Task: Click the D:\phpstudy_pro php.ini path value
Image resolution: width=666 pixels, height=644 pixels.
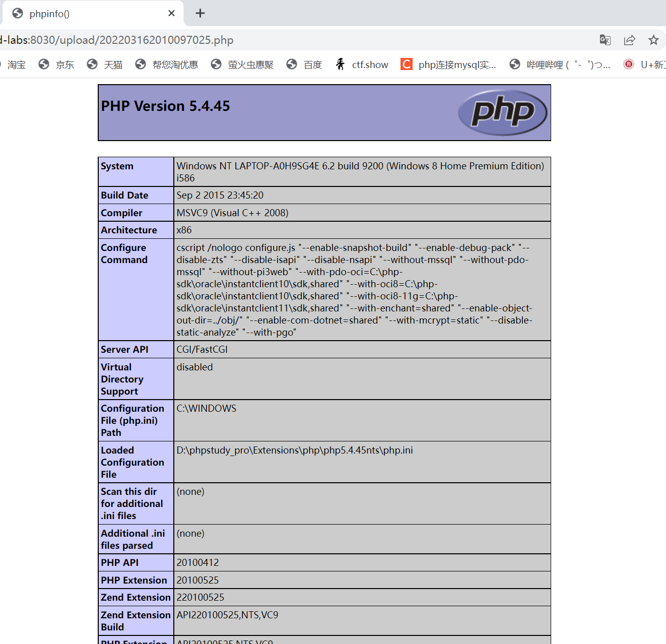Action: (295, 450)
